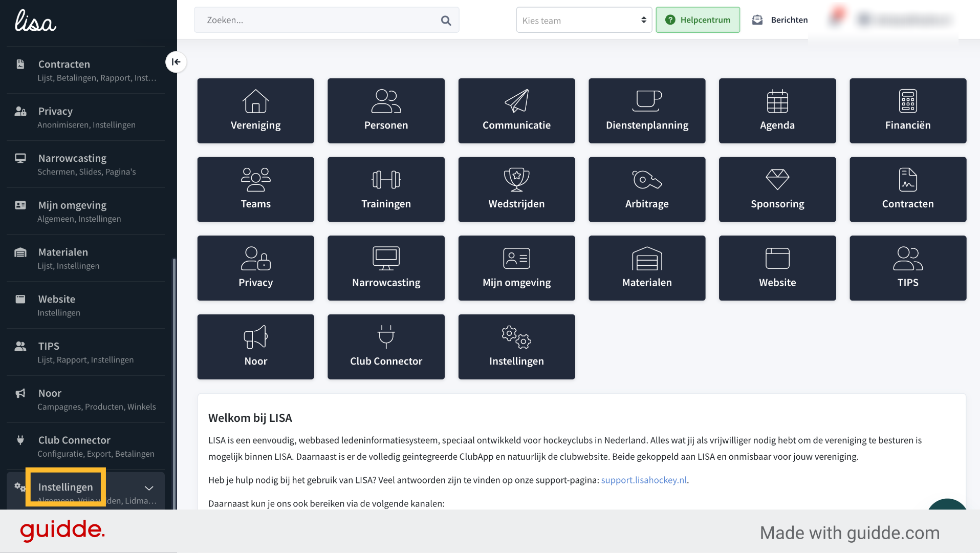This screenshot has height=553, width=980.
Task: Open the Vereniging tile with house icon
Action: (x=255, y=111)
